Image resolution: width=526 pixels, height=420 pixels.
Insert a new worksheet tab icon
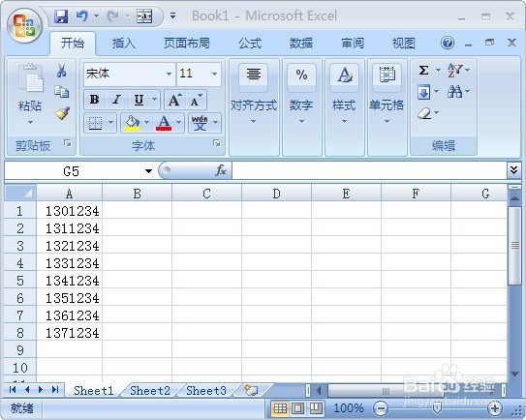(251, 390)
